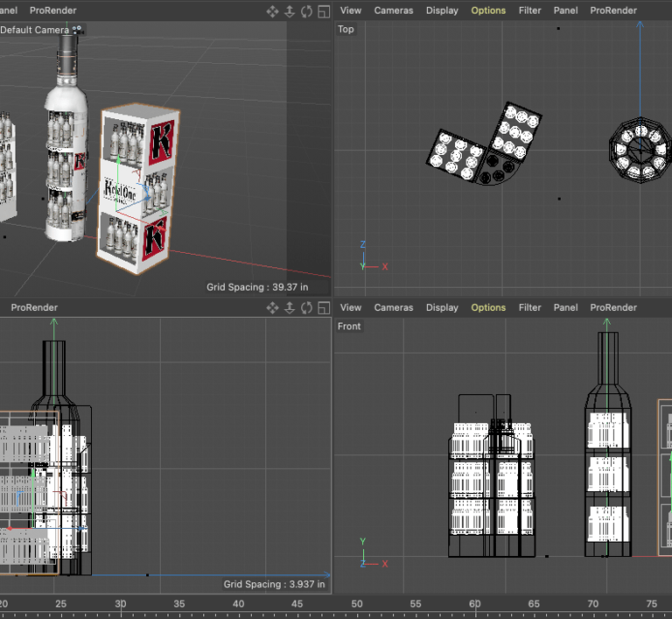Click frame 40 on the timeline ruler
672x619 pixels.
point(238,604)
